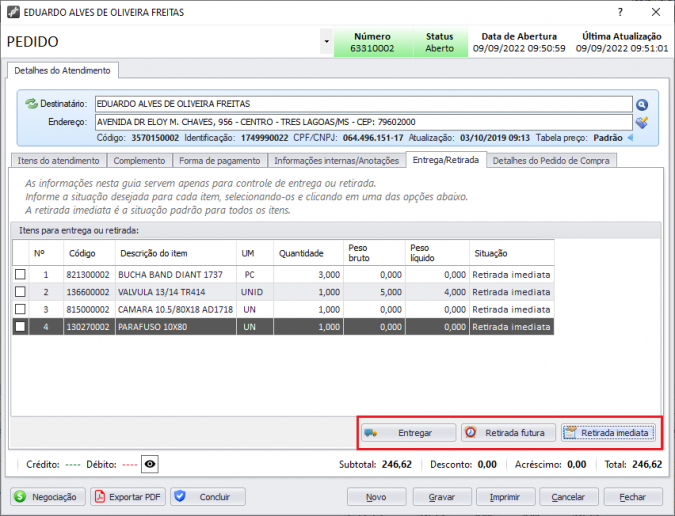Click the Gravar button
The image size is (675, 516).
coord(442,497)
